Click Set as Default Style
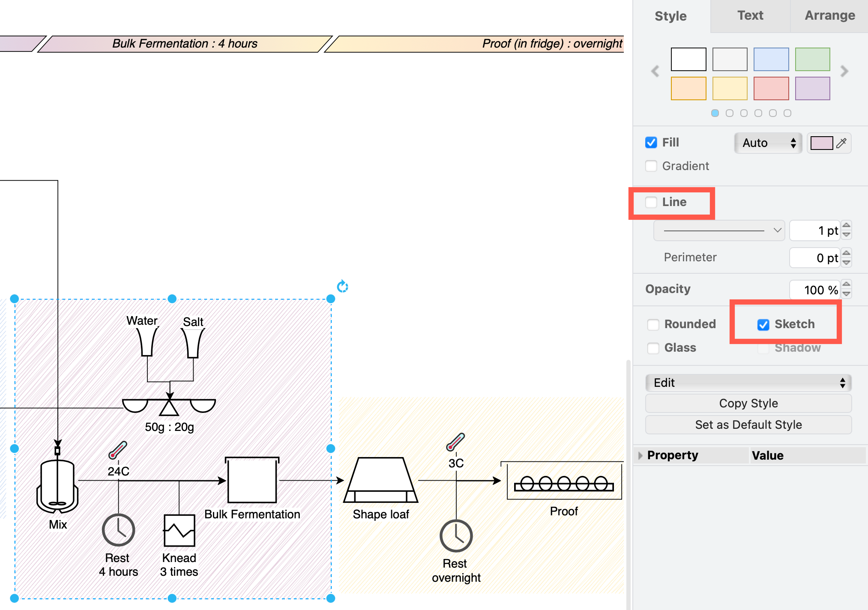 748,425
